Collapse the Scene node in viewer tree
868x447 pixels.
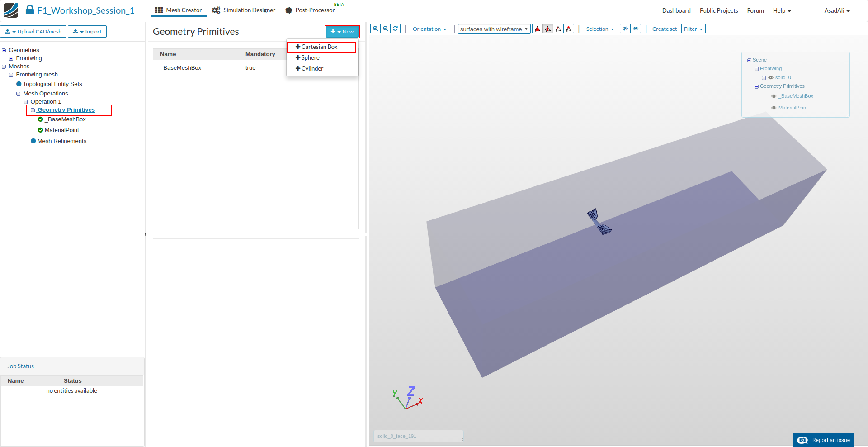pyautogui.click(x=749, y=60)
